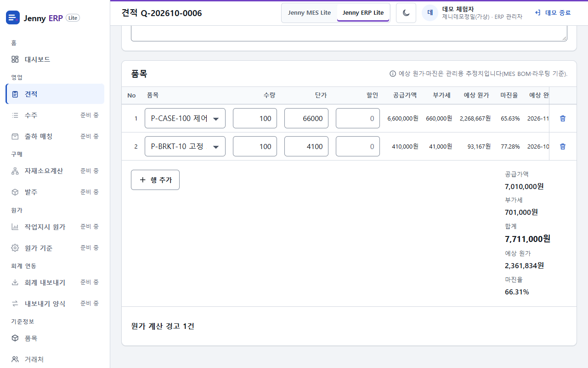Image resolution: width=588 pixels, height=368 pixels.
Task: Add a new row with 행 추가
Action: [x=155, y=180]
